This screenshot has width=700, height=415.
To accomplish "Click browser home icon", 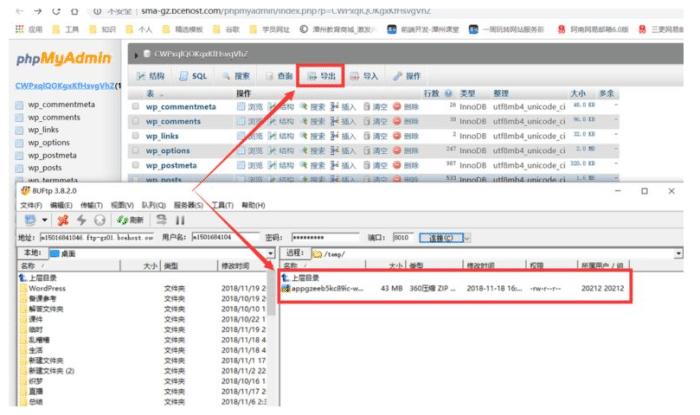I will click(75, 11).
